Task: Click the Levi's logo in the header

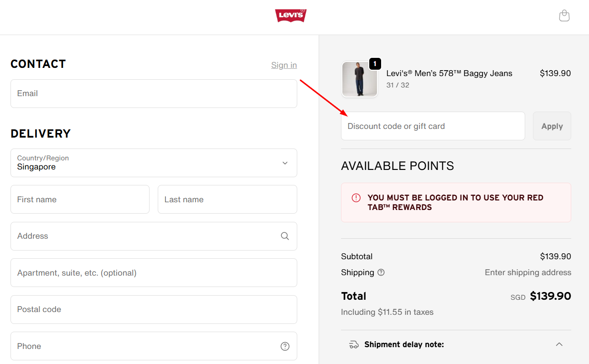Action: [290, 15]
